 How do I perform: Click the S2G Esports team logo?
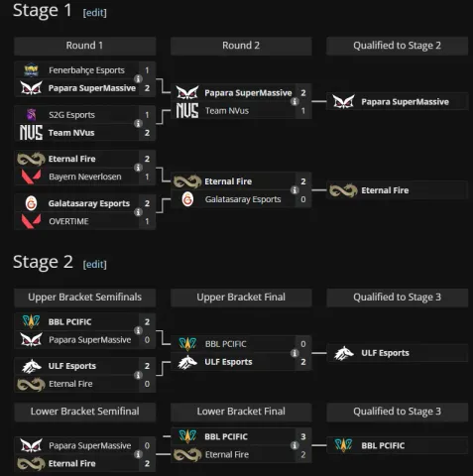32,115
